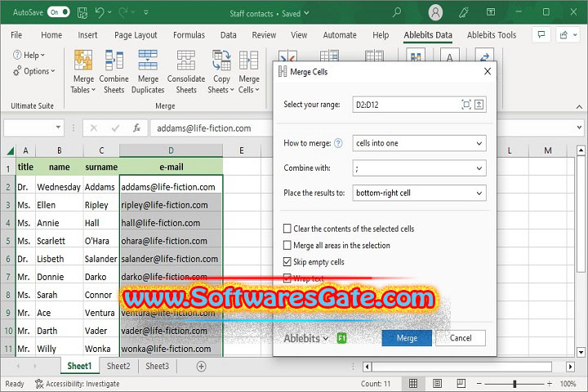Expand the Ablebits menu in dialog
Screen dimensions: 588x392
click(306, 338)
